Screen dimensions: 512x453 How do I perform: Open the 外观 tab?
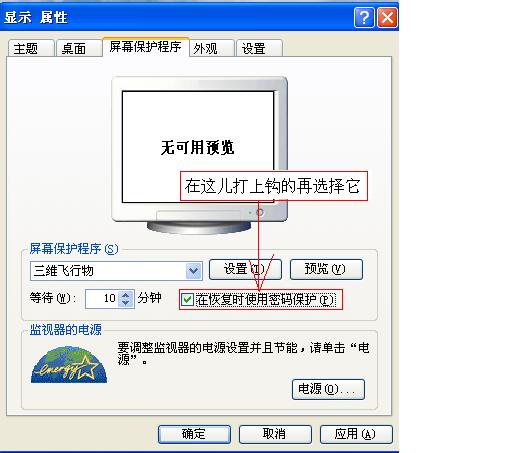pos(211,48)
